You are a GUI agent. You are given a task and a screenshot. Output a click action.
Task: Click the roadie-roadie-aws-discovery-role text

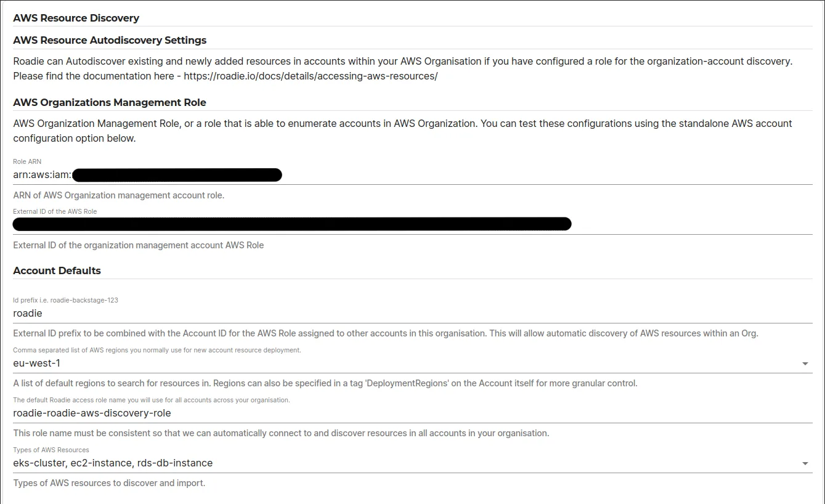(91, 413)
